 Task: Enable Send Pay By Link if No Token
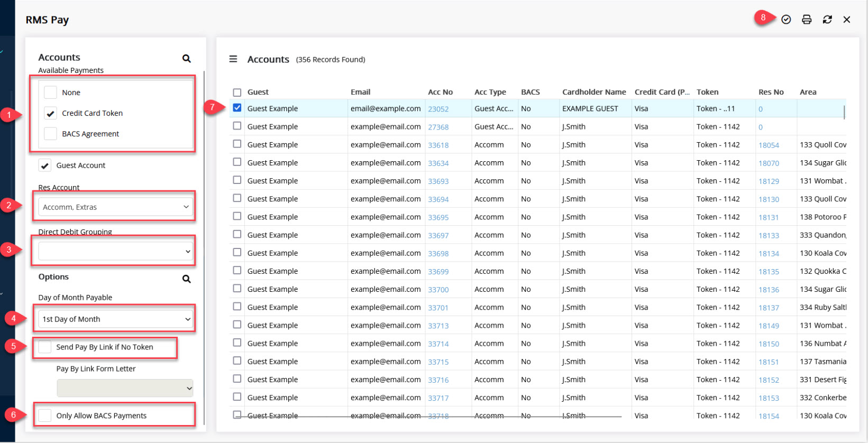click(x=45, y=347)
